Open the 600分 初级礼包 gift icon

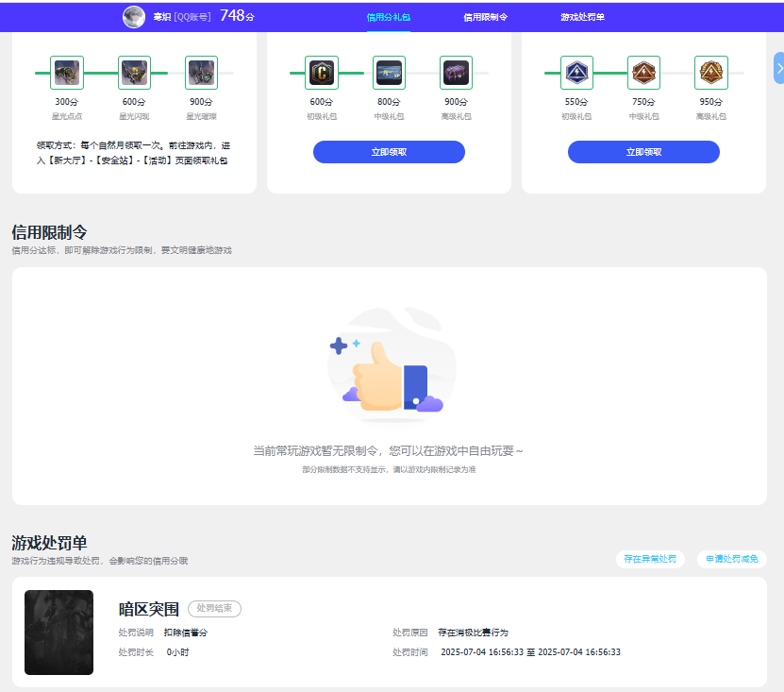click(x=322, y=72)
